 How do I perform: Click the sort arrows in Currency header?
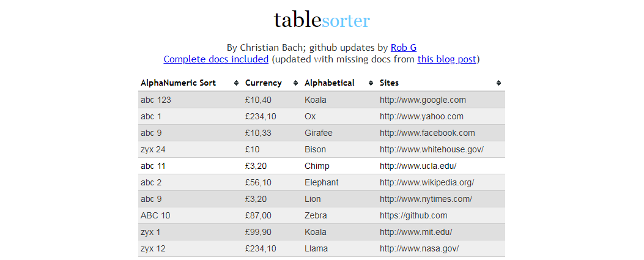pyautogui.click(x=295, y=83)
